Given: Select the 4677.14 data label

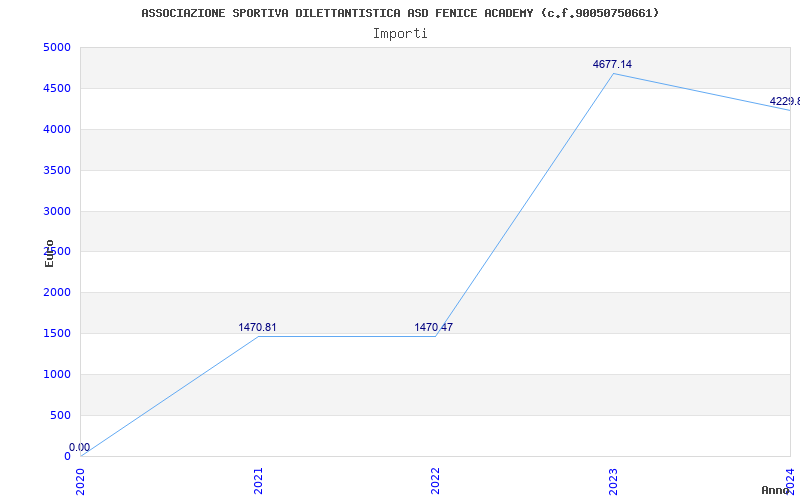Looking at the screenshot, I should click(612, 64).
